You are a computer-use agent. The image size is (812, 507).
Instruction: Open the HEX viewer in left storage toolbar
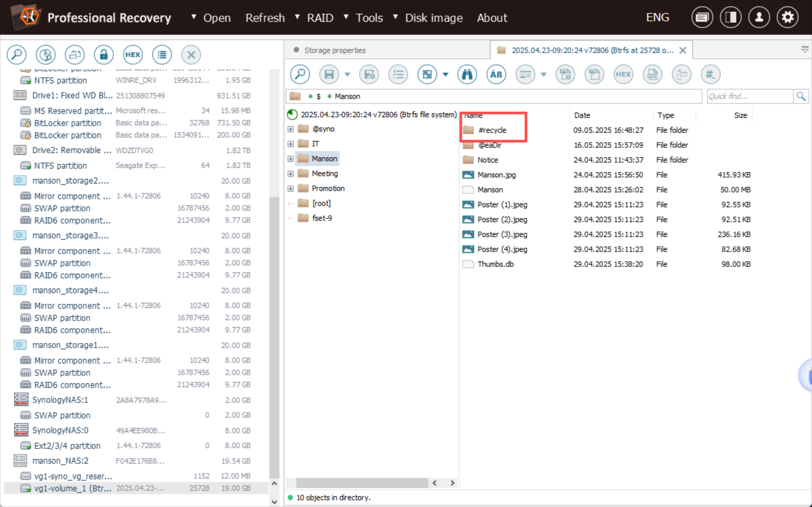pyautogui.click(x=133, y=55)
